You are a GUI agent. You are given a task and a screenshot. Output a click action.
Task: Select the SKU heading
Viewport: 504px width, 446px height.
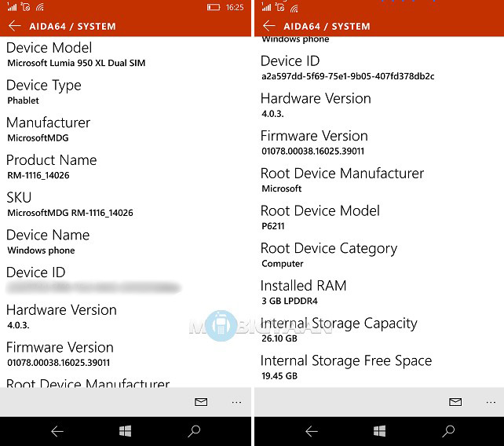point(19,197)
